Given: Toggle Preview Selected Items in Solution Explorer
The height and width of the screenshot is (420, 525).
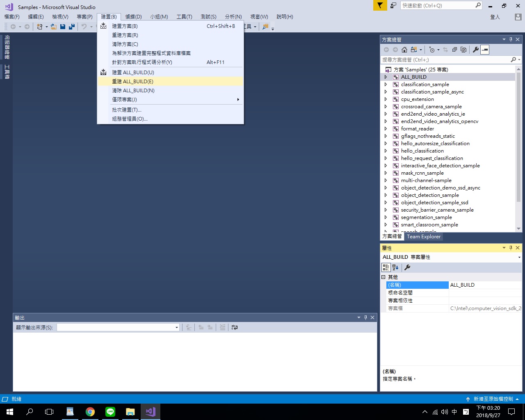Looking at the screenshot, I should click(x=485, y=50).
